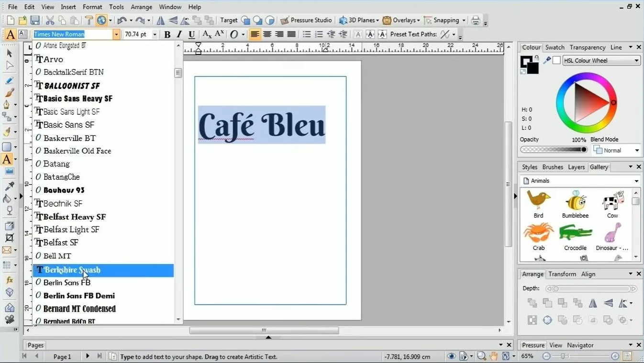644x363 pixels.
Task: Expand the Snapping dropdown
Action: 464,21
